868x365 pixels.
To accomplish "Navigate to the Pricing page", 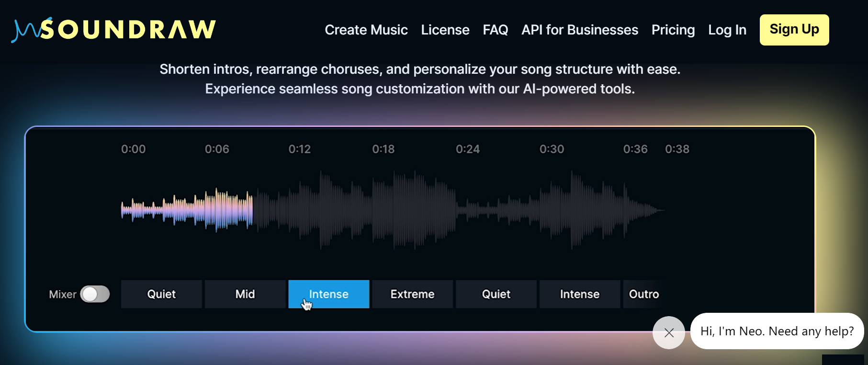I will click(673, 30).
